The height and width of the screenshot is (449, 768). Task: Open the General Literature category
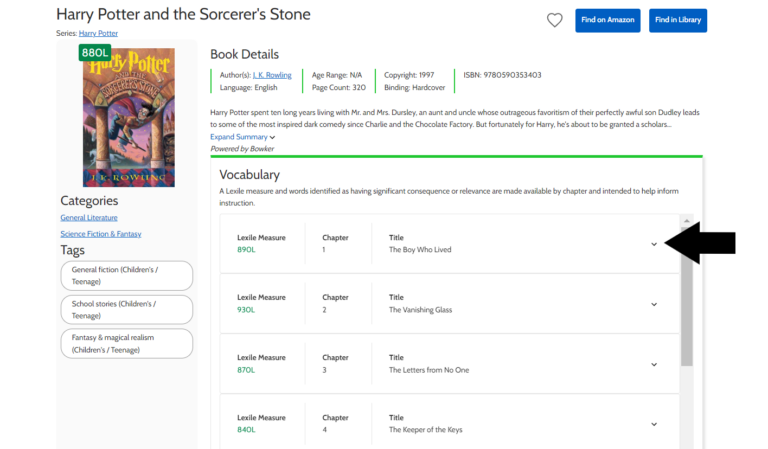(89, 217)
